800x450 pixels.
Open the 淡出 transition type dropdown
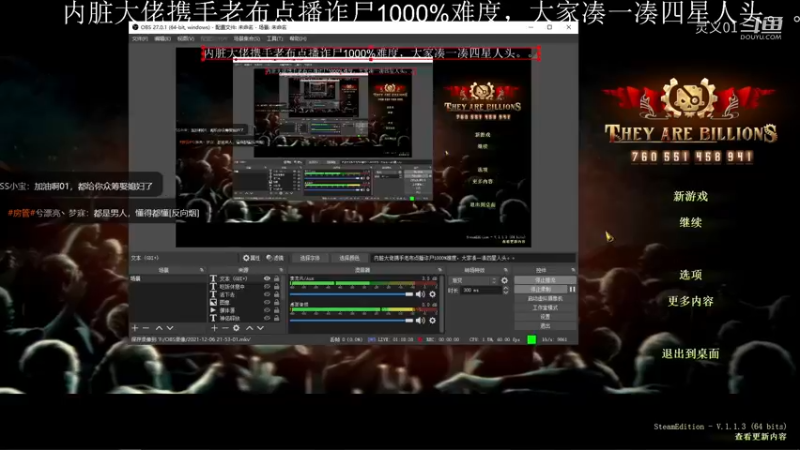click(x=473, y=280)
